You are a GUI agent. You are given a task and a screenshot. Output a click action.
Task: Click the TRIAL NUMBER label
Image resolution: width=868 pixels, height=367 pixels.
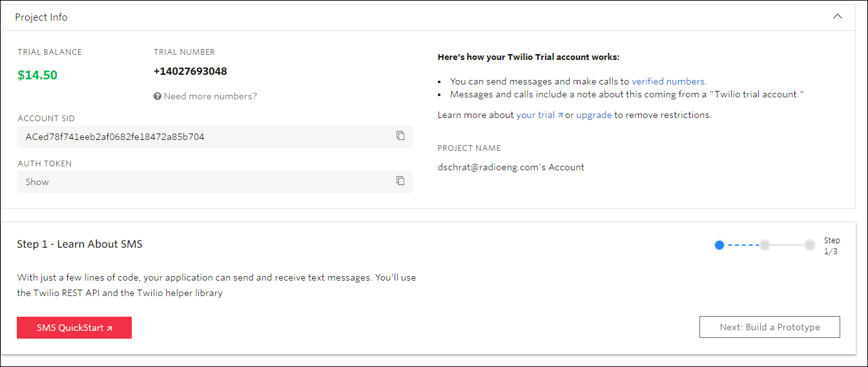coord(184,52)
